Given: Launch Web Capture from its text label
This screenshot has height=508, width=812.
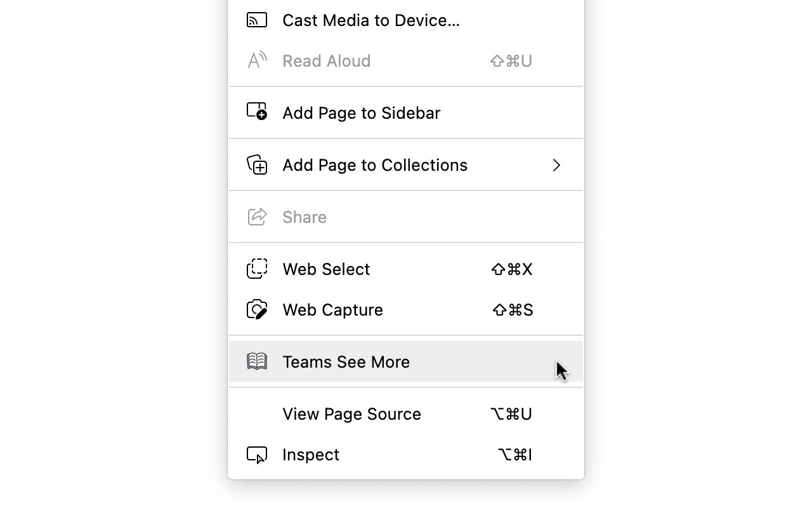Looking at the screenshot, I should (332, 310).
